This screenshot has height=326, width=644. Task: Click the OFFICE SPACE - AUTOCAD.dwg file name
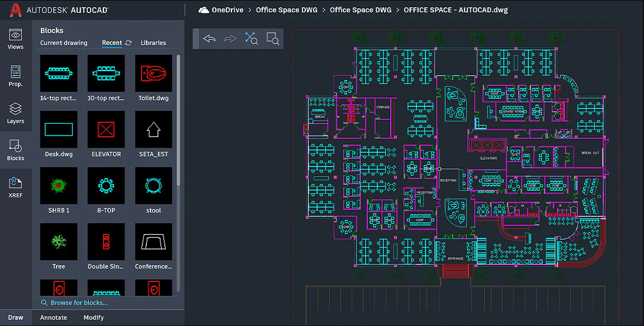(456, 10)
